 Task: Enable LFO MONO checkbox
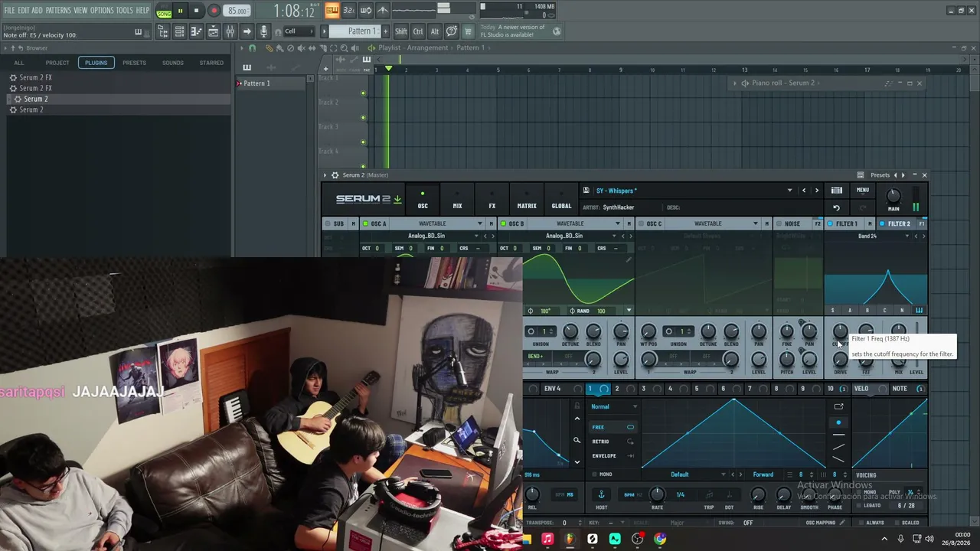[x=595, y=474]
